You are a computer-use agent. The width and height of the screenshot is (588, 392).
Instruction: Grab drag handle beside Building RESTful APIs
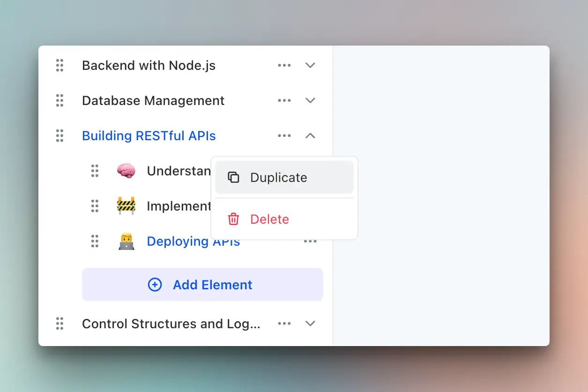coord(60,136)
